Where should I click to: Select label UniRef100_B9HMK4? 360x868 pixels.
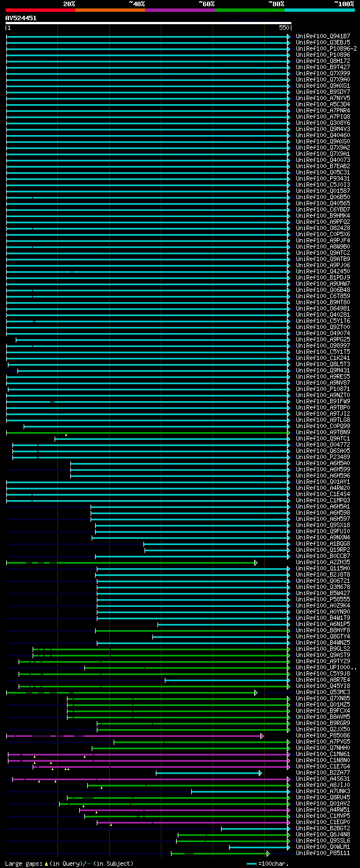pos(323,215)
